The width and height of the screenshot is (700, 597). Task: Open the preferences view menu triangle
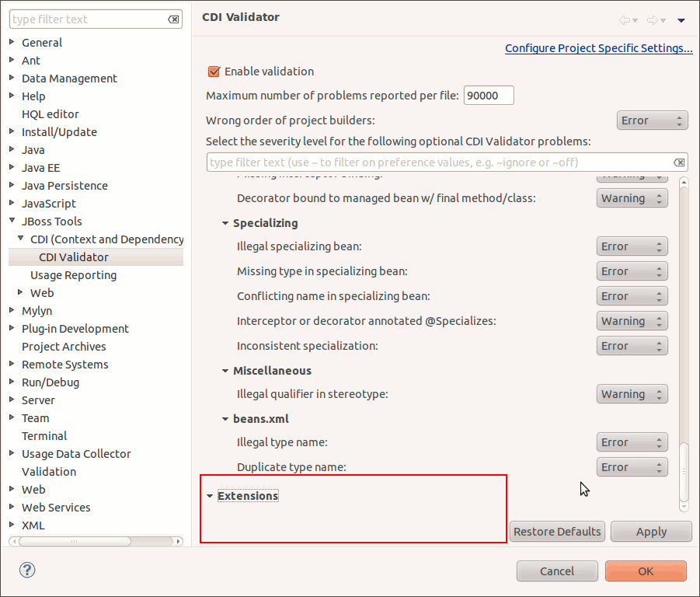tap(681, 20)
